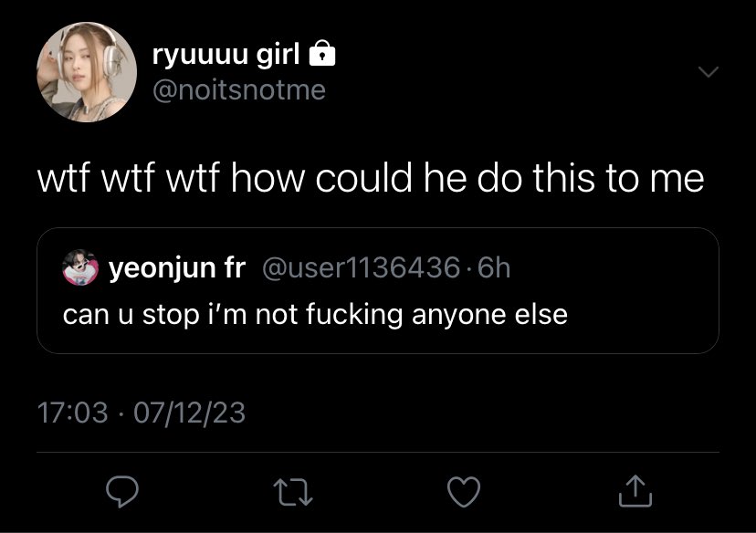Viewport: 756px width, 533px height.
Task: Open ryuuuu girl's round profile picture
Action: [87, 72]
